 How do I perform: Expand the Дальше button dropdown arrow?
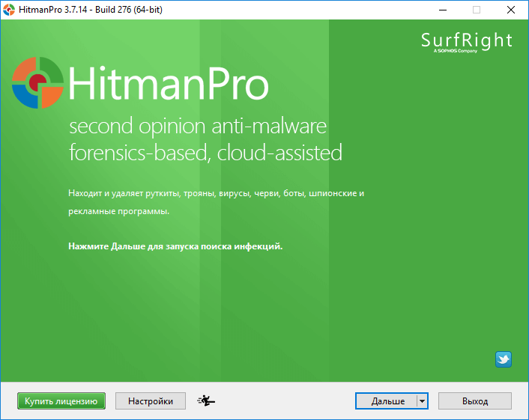tap(423, 401)
